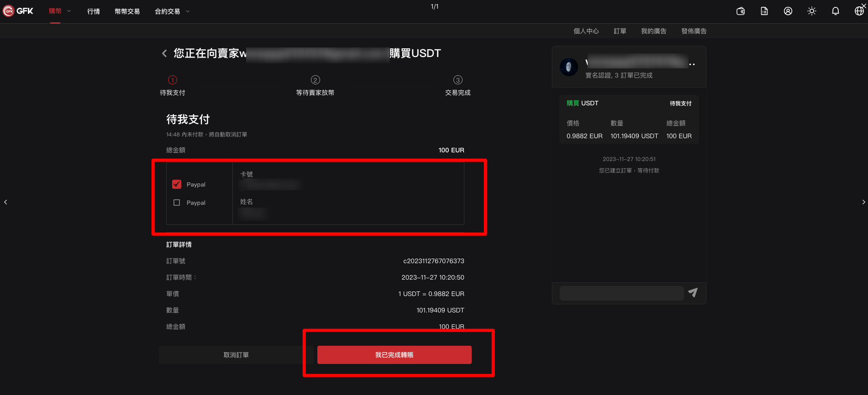
Task: Open the 行情 menu item
Action: (x=94, y=11)
